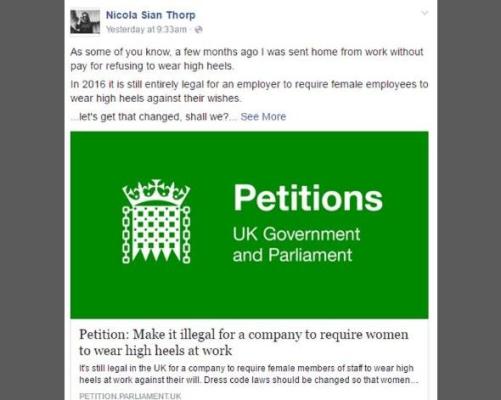The height and width of the screenshot is (400, 501).
Task: Open petition headline about high heels
Action: [243, 342]
